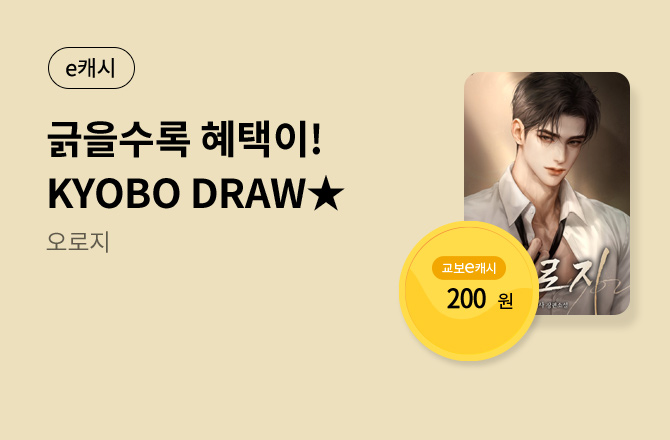
Task: Click the word 혜택이 in the headline
Action: 254,139
